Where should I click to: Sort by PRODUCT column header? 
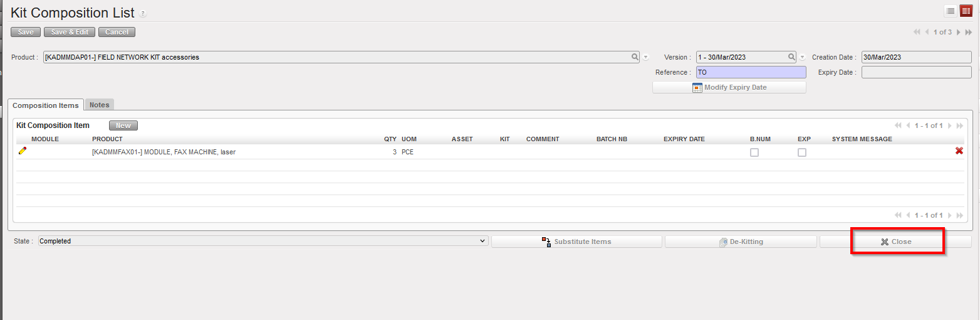coord(107,139)
